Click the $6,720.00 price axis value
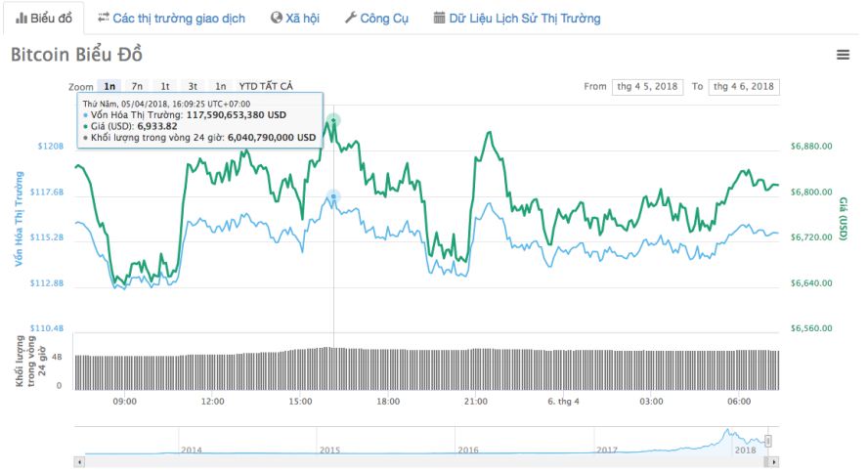This screenshot has width=868, height=472. (811, 237)
